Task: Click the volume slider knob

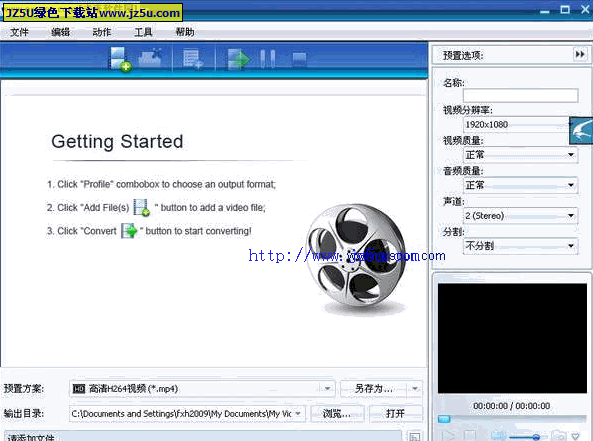Action: (536, 437)
